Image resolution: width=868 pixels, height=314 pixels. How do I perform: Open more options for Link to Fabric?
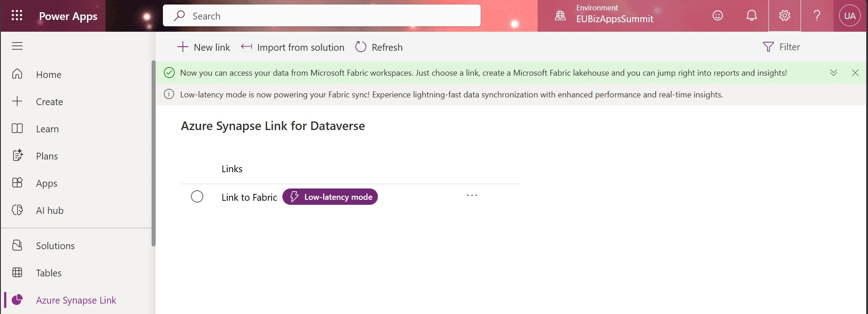[472, 195]
